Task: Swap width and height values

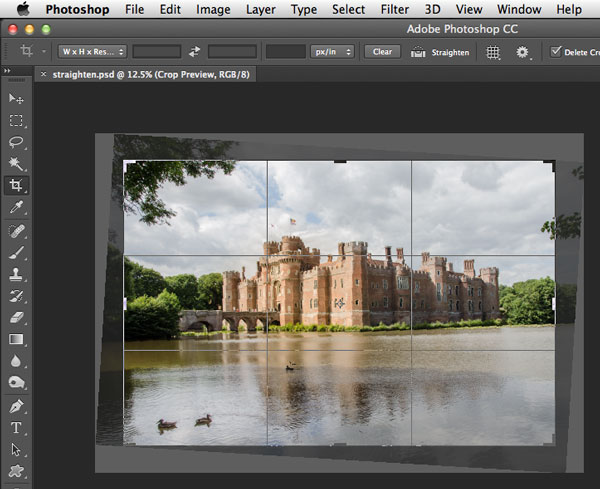Action: point(194,51)
